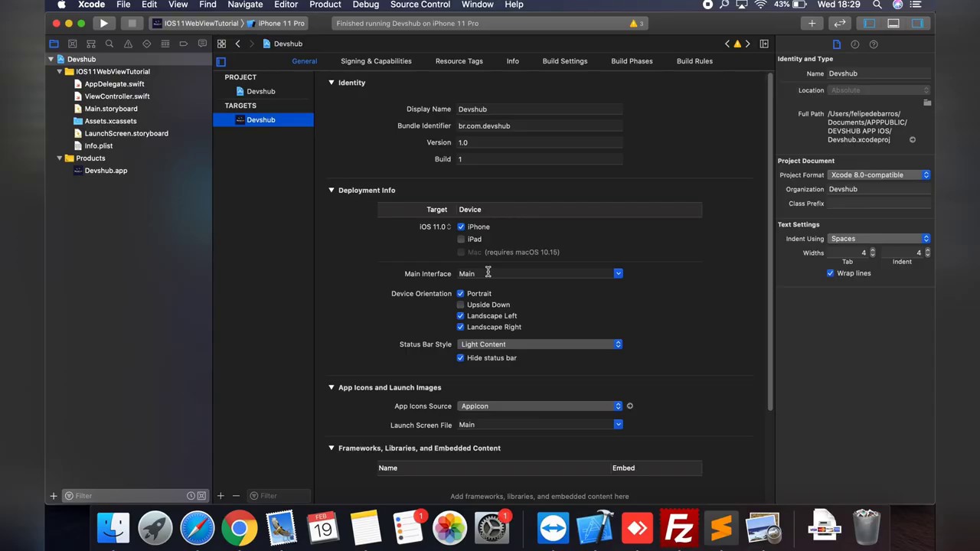Show the Quick Help inspector
Screen dimensions: 980x551
pos(874,44)
